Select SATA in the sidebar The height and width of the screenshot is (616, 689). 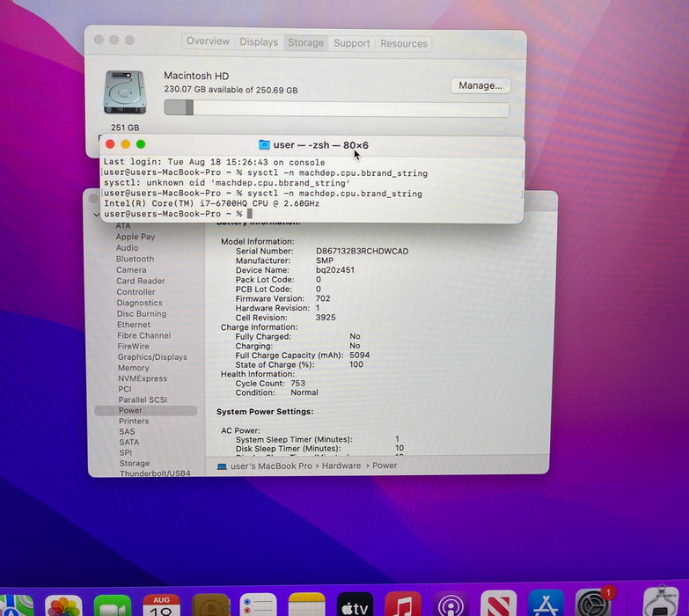point(128,442)
